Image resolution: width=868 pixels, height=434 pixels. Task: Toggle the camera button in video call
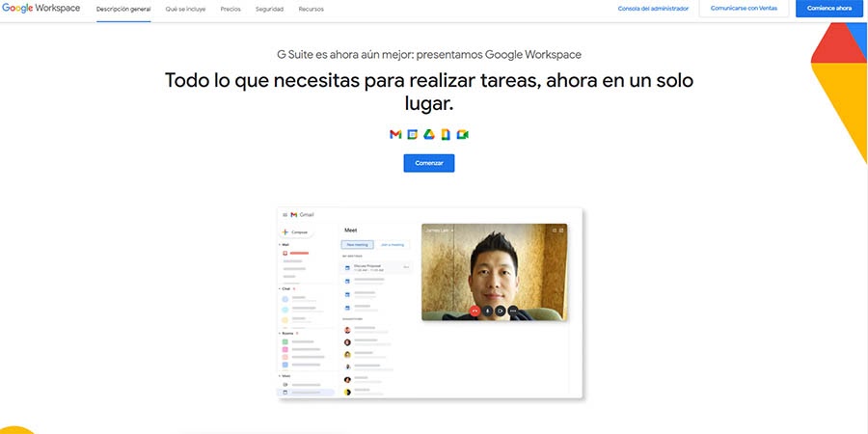(501, 311)
